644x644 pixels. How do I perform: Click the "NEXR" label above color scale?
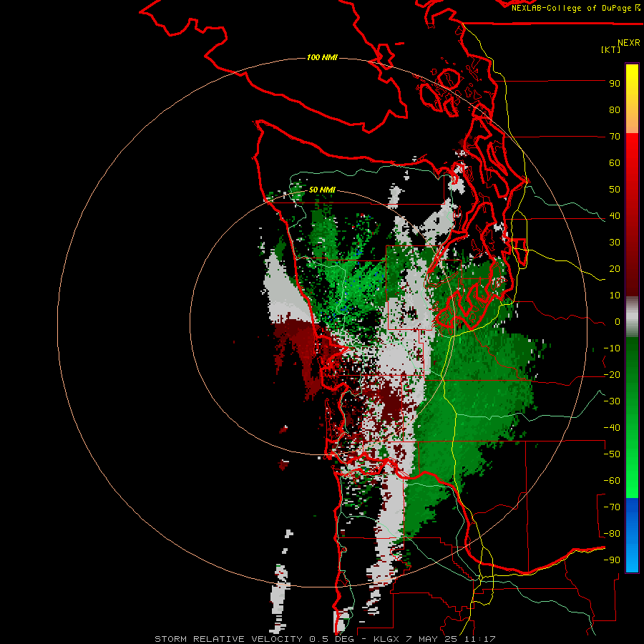point(628,43)
